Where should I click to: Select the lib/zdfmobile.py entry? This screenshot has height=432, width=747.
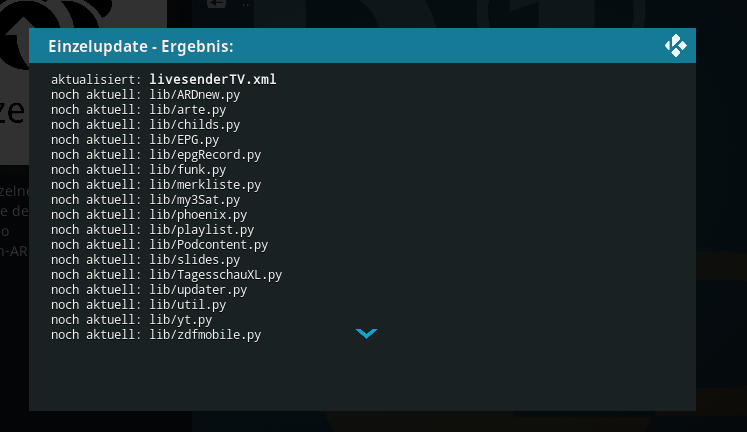(x=156, y=335)
